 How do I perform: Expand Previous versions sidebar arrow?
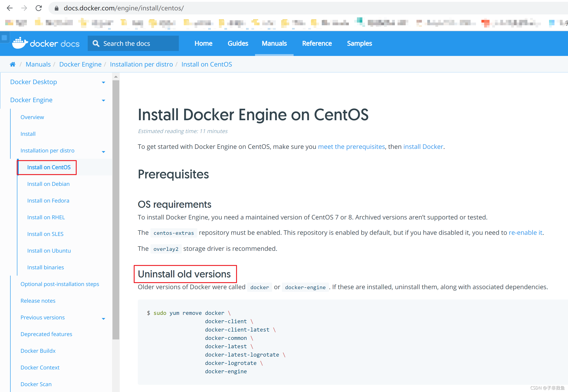pyautogui.click(x=103, y=319)
